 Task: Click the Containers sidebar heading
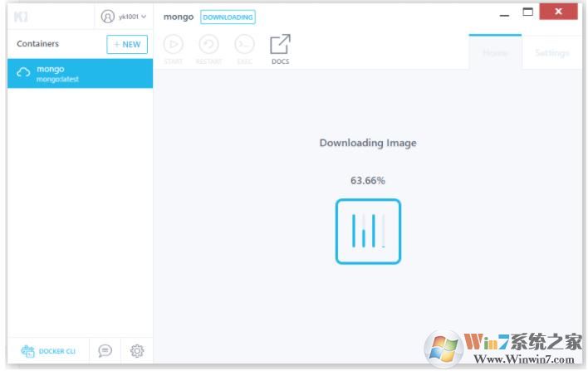(38, 44)
